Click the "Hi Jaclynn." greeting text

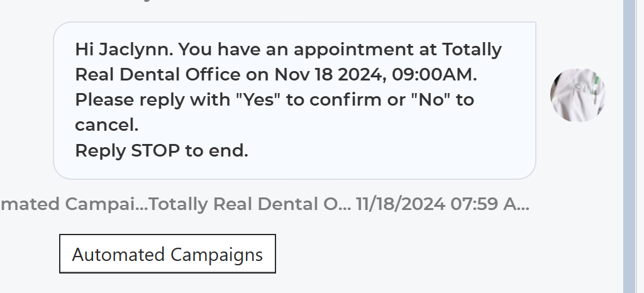click(124, 50)
